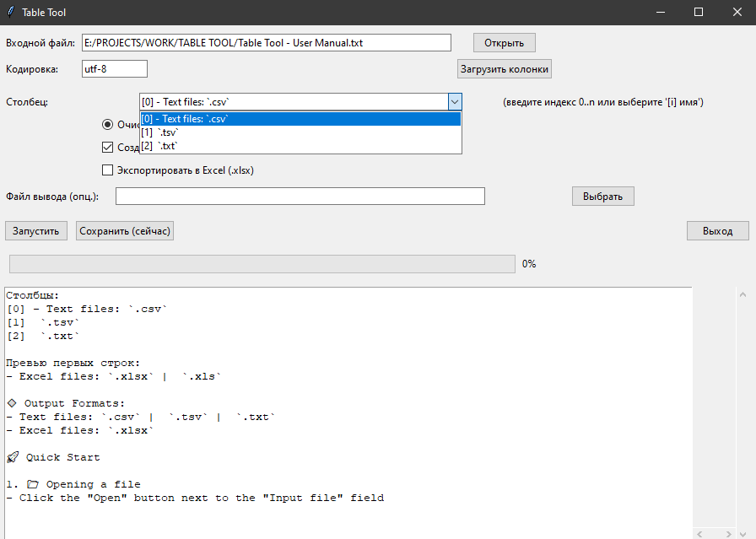The width and height of the screenshot is (756, 539).
Task: Click the Table Tool feather icon
Action: click(x=10, y=12)
